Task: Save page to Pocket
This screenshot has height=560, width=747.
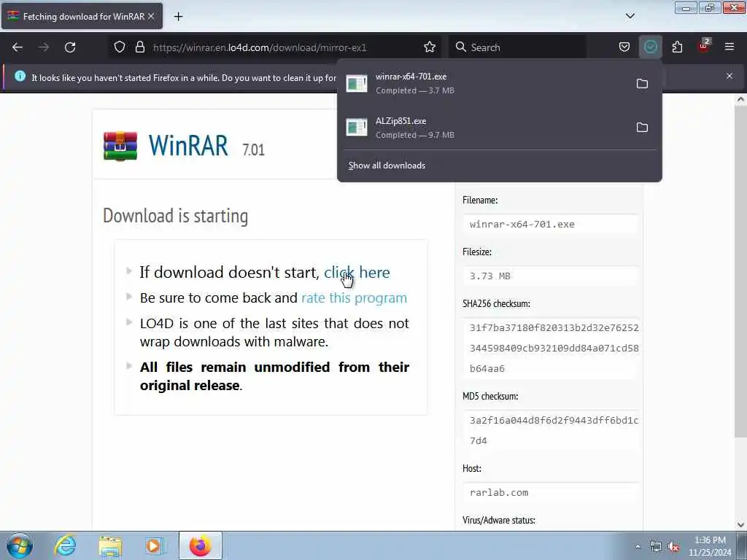Action: (x=624, y=47)
